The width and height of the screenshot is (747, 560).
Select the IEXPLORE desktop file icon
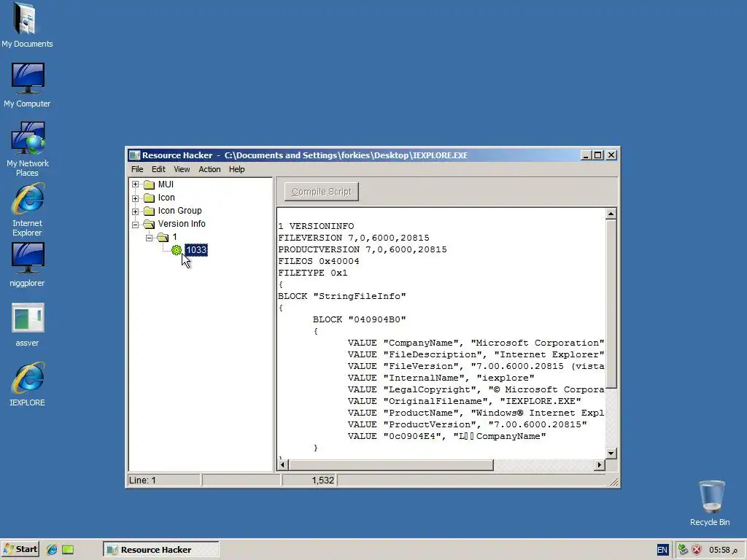click(27, 384)
